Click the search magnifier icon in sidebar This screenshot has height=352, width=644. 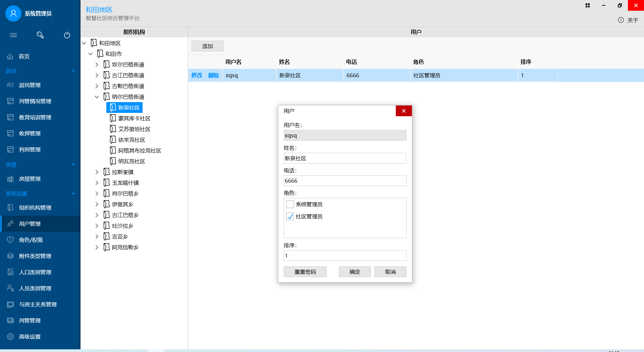tap(40, 35)
